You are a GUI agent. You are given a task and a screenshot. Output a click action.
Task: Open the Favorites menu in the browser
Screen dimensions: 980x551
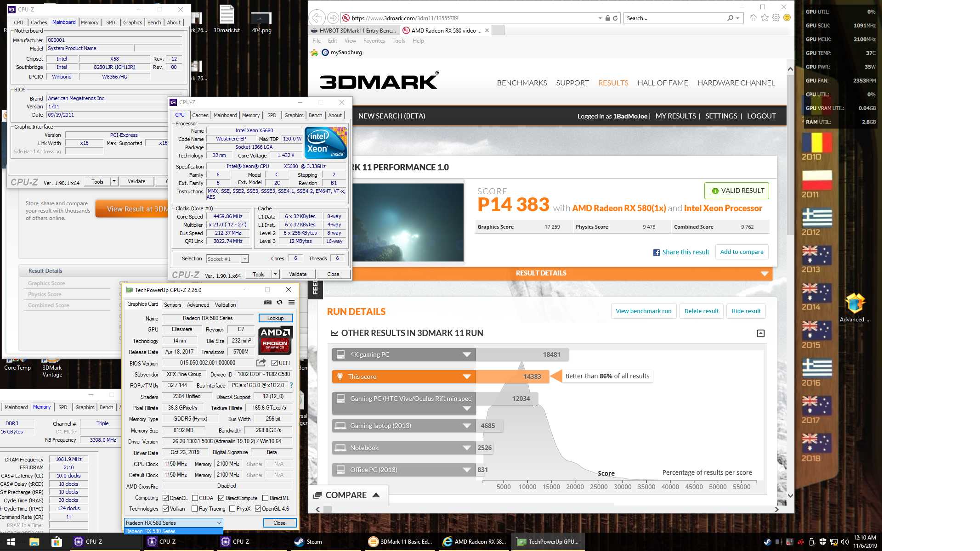pos(374,41)
